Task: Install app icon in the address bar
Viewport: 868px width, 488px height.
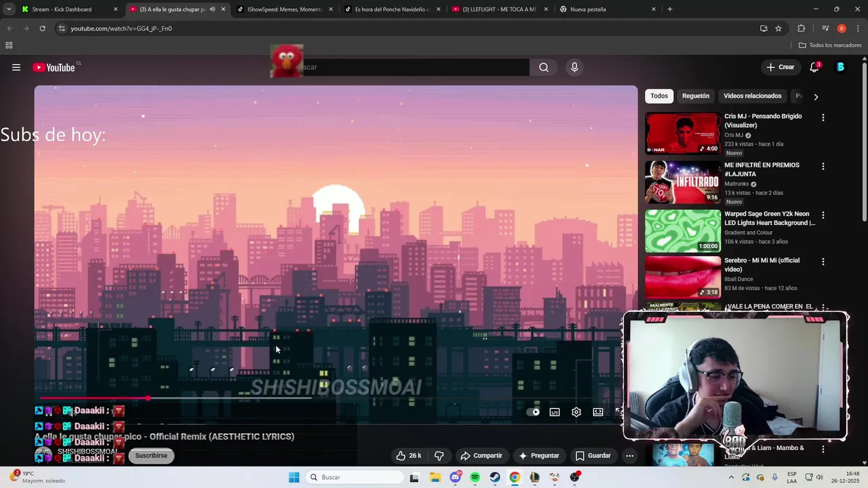Action: (x=764, y=28)
